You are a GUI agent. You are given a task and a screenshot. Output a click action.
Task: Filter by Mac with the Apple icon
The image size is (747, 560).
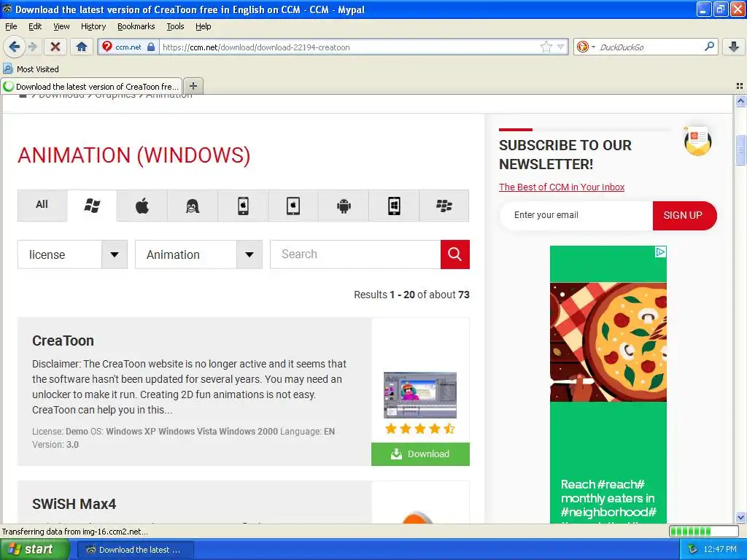[142, 206]
